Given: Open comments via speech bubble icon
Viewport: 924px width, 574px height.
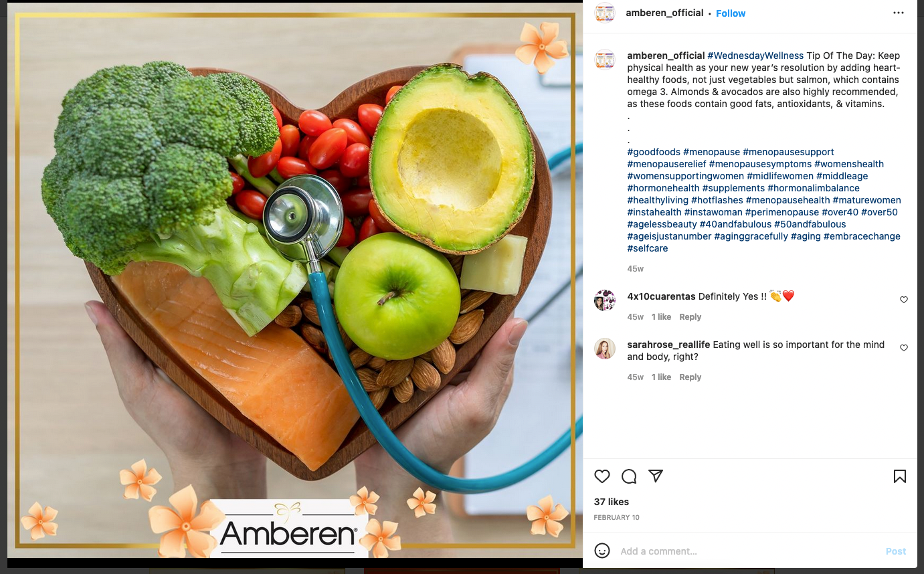Looking at the screenshot, I should 629,476.
